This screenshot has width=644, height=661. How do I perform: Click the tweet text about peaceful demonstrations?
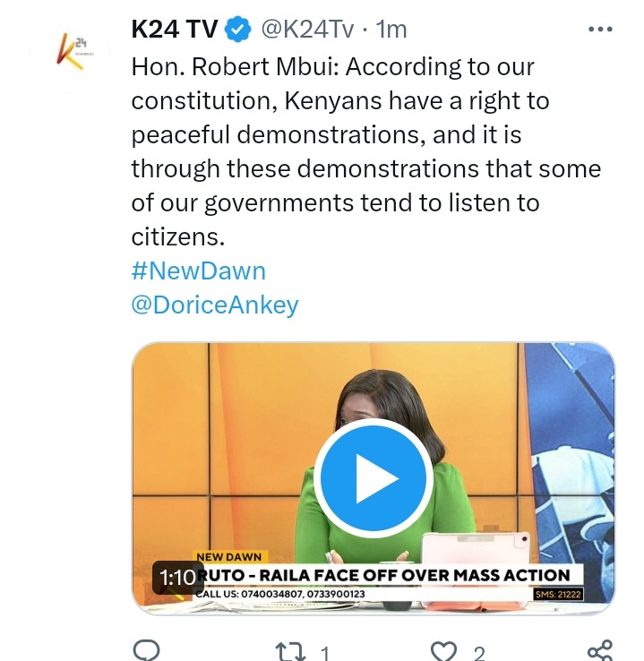366,151
